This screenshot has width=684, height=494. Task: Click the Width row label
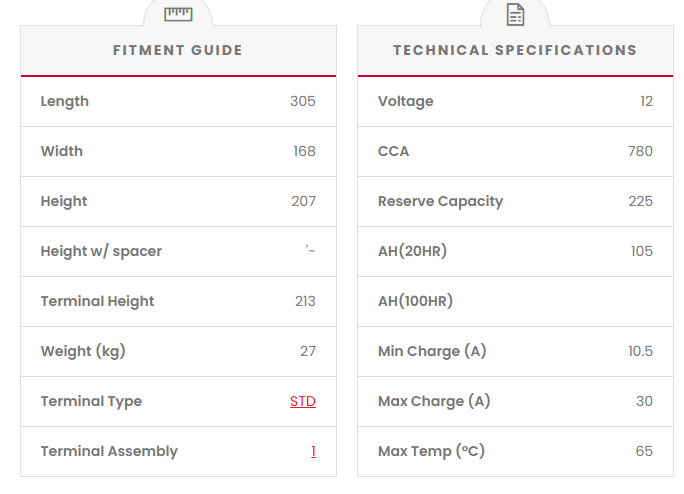[x=62, y=151]
